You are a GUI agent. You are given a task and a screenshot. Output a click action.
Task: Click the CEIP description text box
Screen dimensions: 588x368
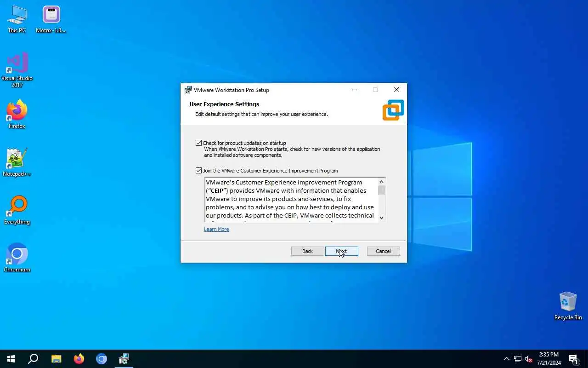click(x=291, y=199)
